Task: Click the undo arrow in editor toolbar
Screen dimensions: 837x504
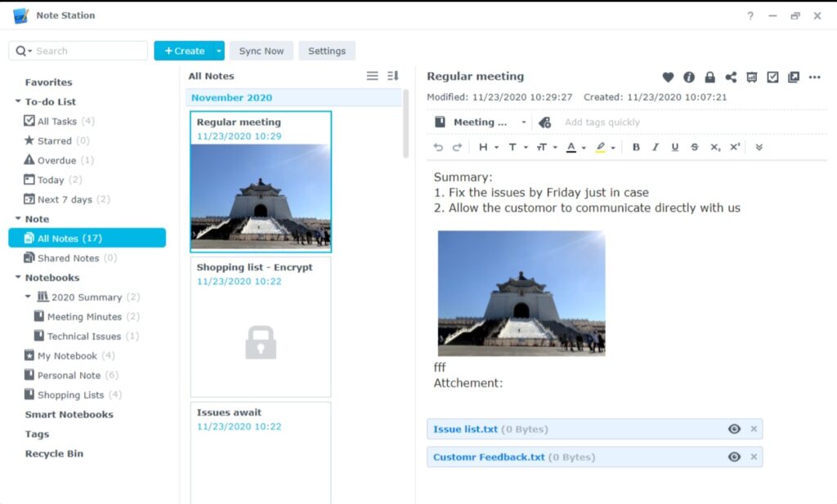Action: point(438,147)
